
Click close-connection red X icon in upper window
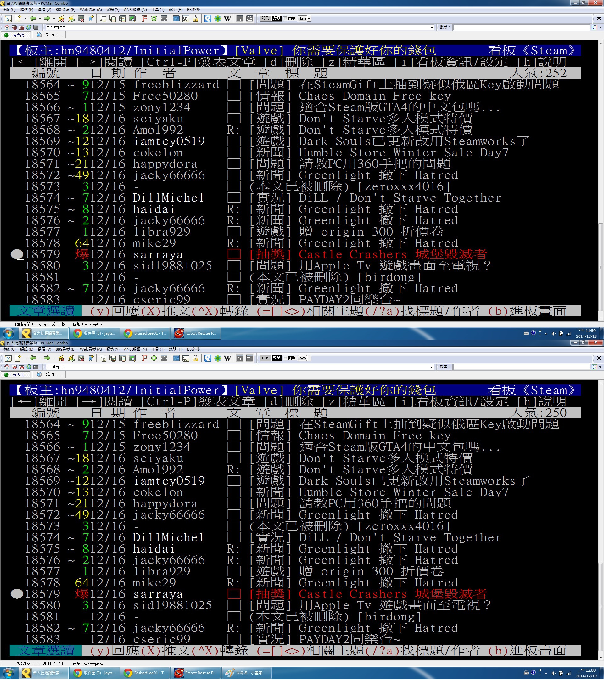point(81,19)
